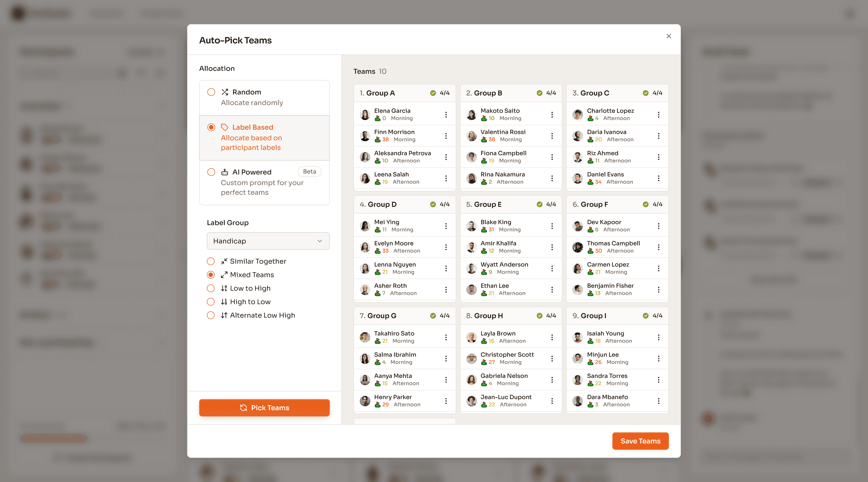Viewport: 868px width, 482px height.
Task: Open options for Henry Parker
Action: 446,401
